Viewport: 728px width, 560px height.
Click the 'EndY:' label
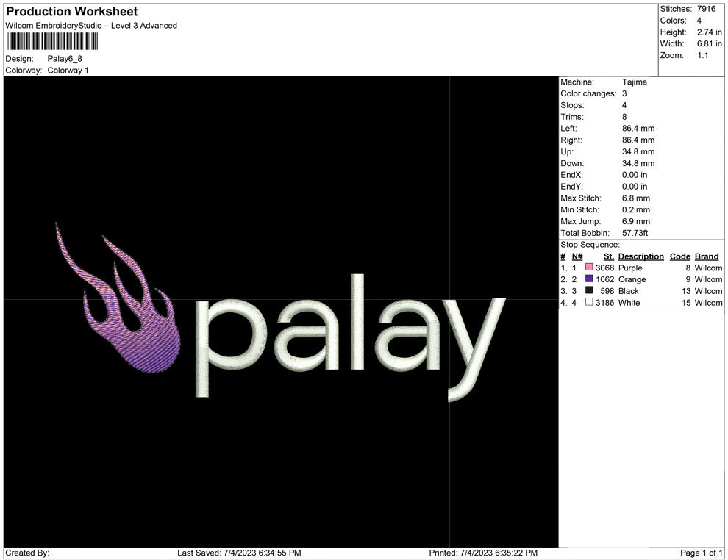click(x=571, y=186)
